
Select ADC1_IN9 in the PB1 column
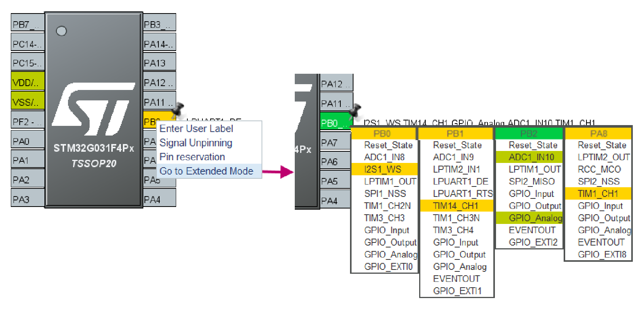pyautogui.click(x=453, y=157)
